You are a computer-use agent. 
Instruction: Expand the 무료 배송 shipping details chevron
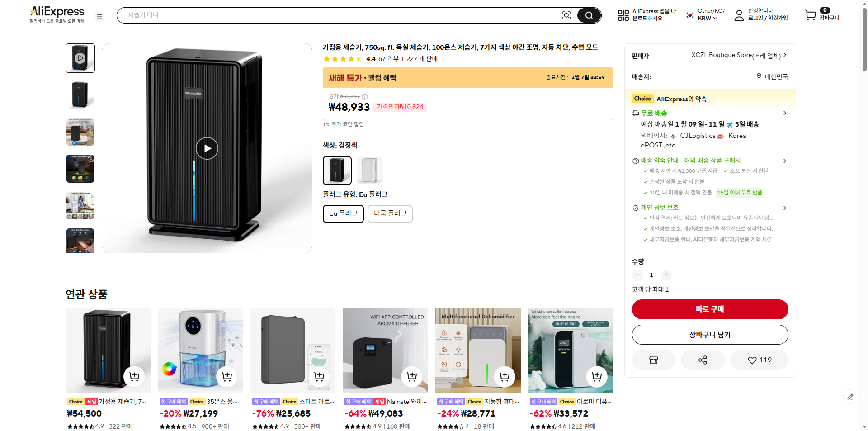[785, 113]
